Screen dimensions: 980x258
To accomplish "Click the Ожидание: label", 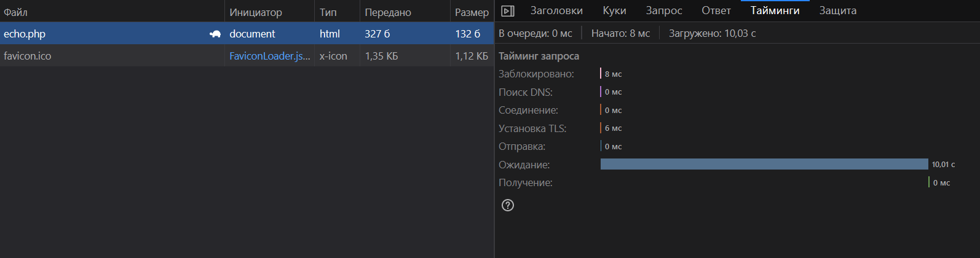I will pyautogui.click(x=524, y=165).
